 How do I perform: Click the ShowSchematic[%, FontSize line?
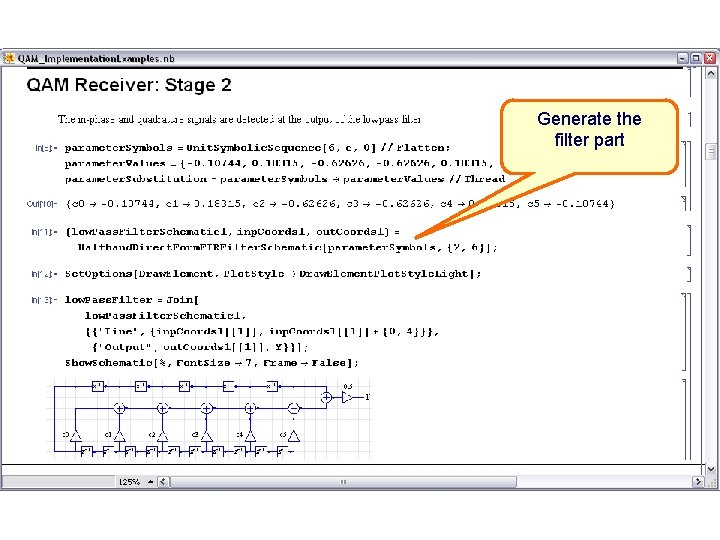click(211, 363)
